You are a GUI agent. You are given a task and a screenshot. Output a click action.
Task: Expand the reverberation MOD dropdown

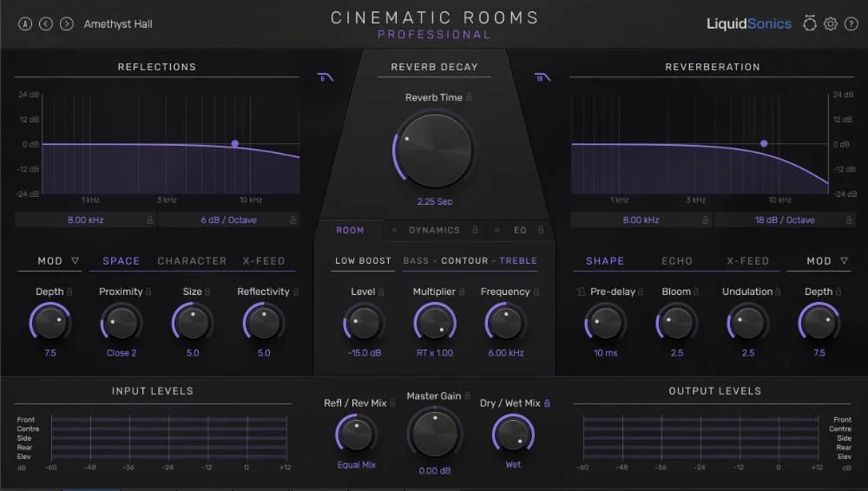point(844,261)
